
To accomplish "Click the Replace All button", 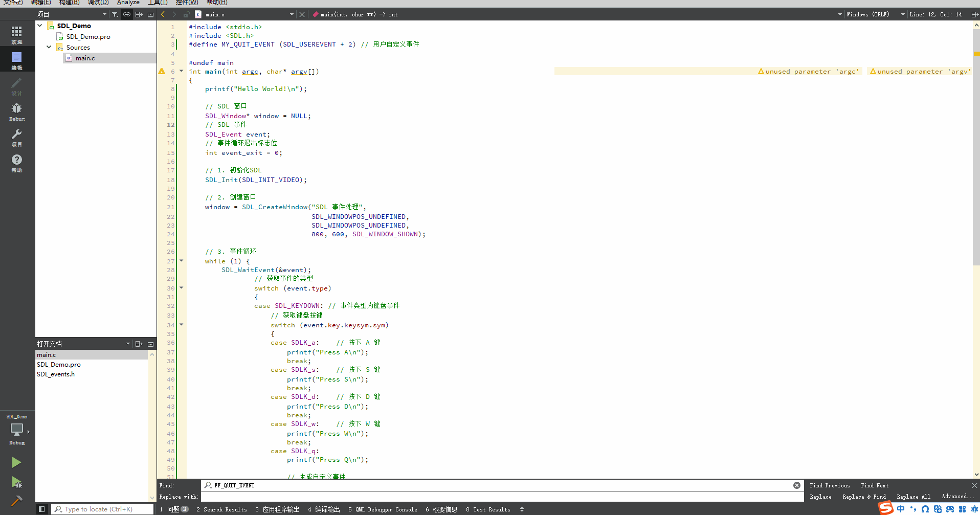I will click(914, 497).
